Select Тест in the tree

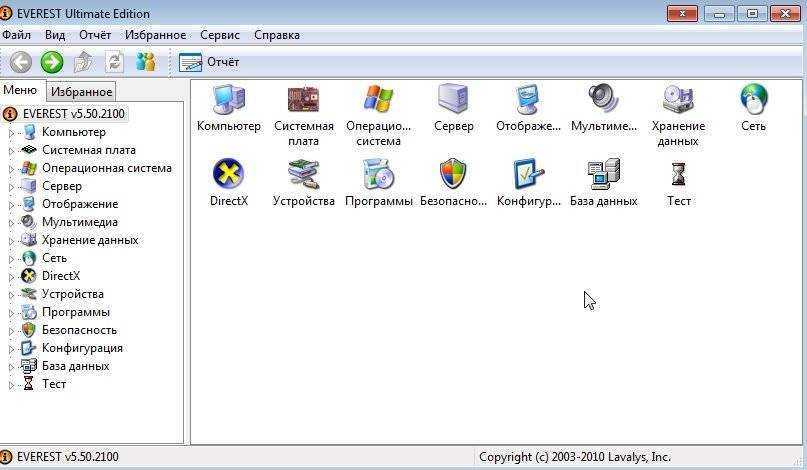54,384
